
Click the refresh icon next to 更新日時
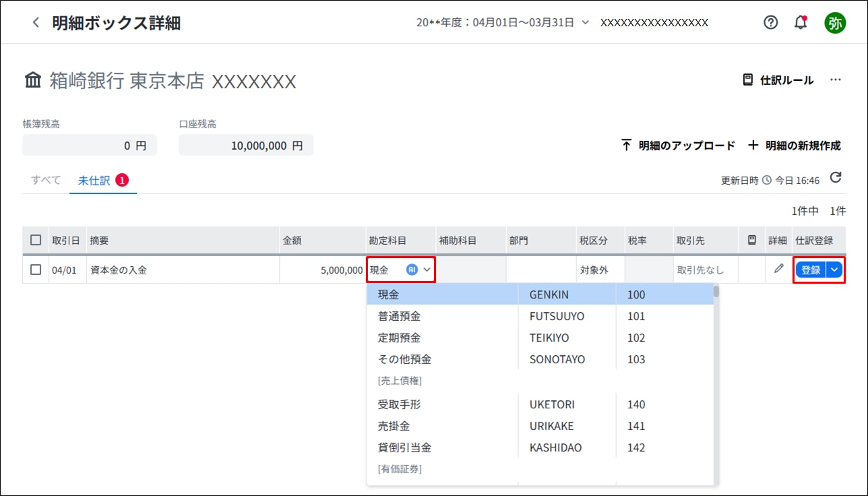coord(836,178)
